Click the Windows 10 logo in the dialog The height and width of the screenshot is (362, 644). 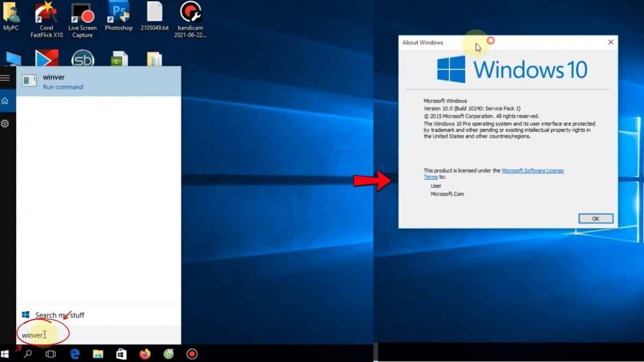[x=512, y=70]
